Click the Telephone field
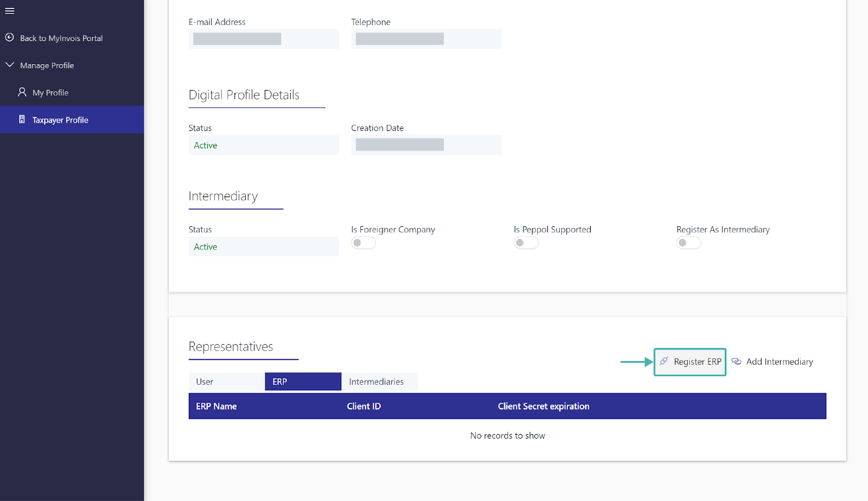Viewport: 868px width, 501px height. [x=426, y=39]
